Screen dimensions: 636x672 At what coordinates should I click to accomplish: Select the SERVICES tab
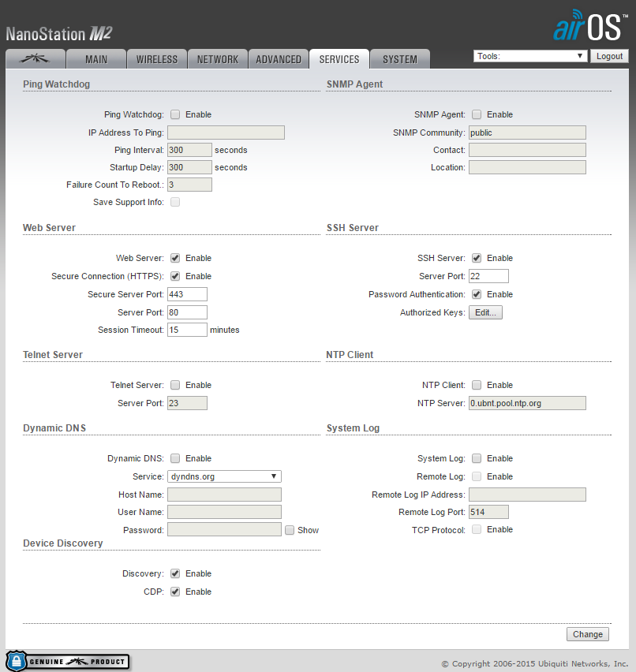point(339,59)
